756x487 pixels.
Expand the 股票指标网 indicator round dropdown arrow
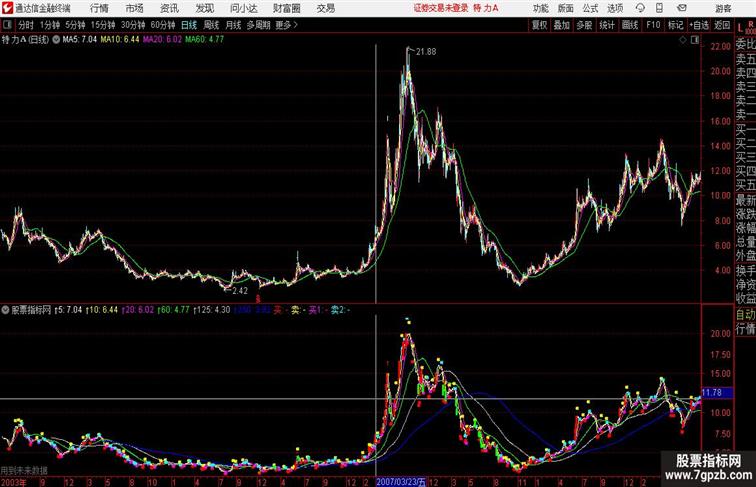click(x=5, y=310)
